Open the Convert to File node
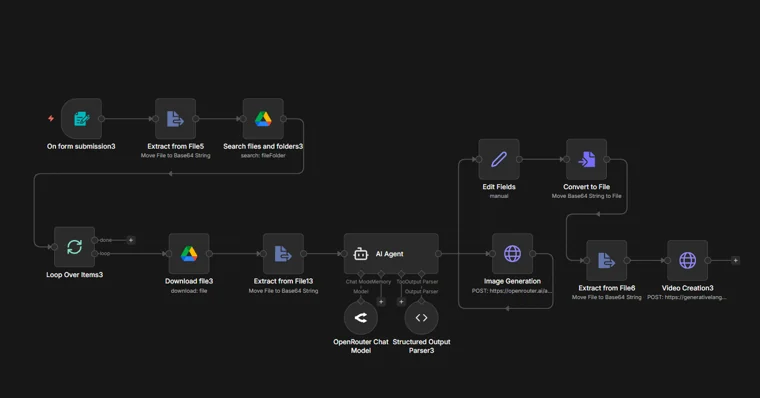 (586, 159)
